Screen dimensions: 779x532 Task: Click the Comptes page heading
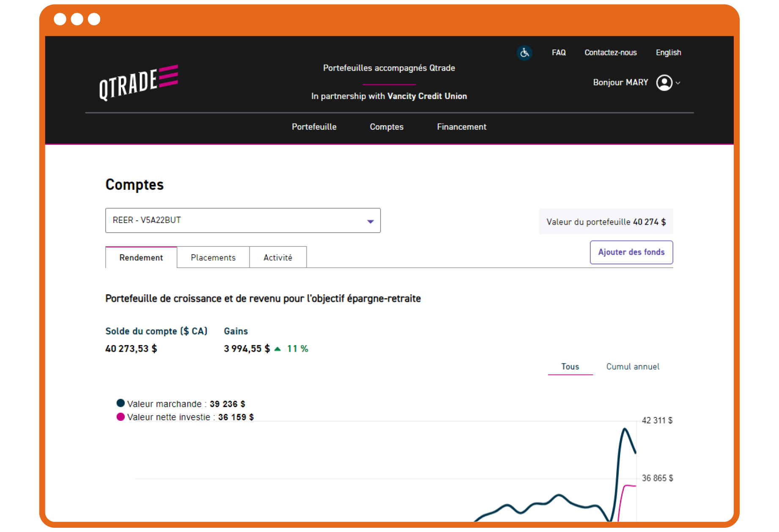pos(134,185)
